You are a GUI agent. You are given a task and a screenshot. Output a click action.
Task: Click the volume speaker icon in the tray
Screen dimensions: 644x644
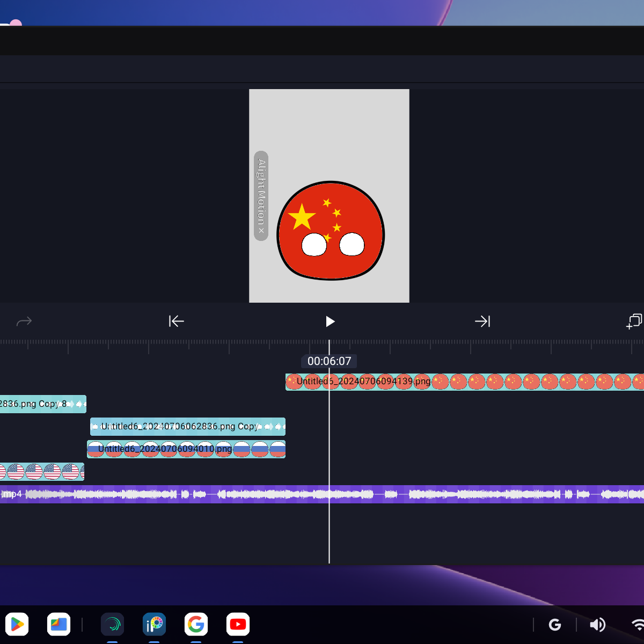pyautogui.click(x=597, y=625)
